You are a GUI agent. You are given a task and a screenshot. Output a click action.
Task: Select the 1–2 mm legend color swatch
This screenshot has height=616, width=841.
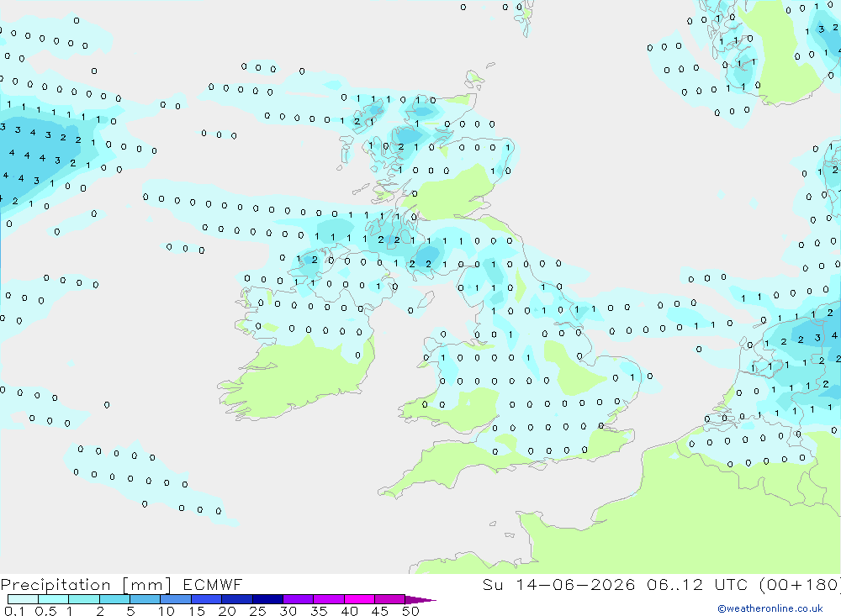pos(83,599)
